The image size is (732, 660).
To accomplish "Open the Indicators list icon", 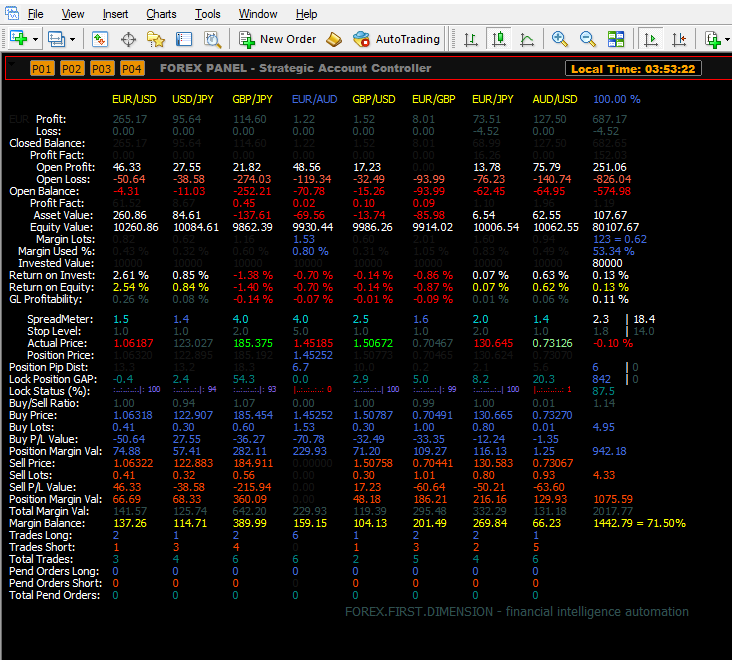I will 713,39.
